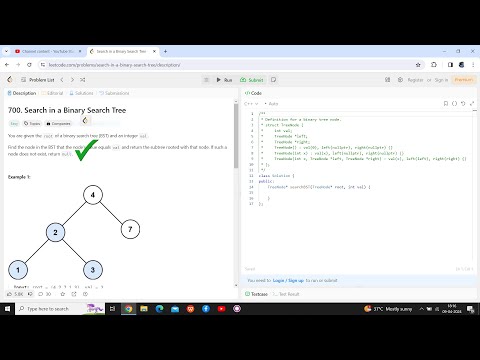Screen dimensions: 480x360
Task: Click tree node 4 in the example image
Action: (x=93, y=195)
